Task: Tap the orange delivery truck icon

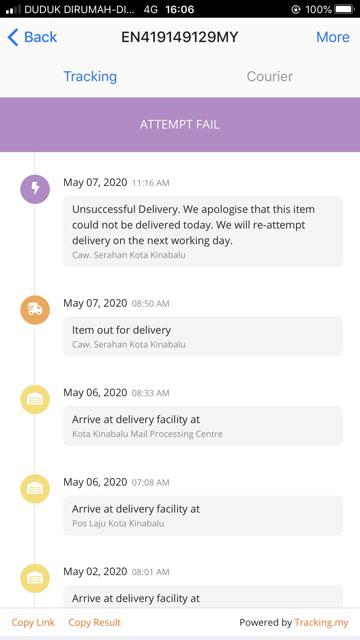Action: pos(35,310)
